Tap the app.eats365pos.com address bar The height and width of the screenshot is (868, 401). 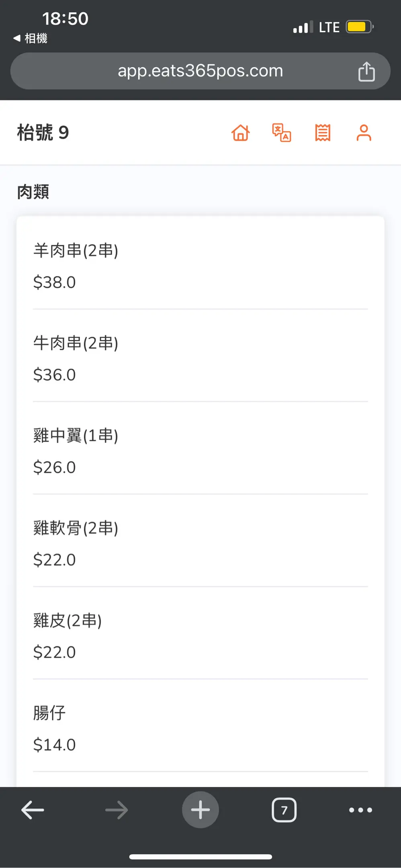pos(200,71)
